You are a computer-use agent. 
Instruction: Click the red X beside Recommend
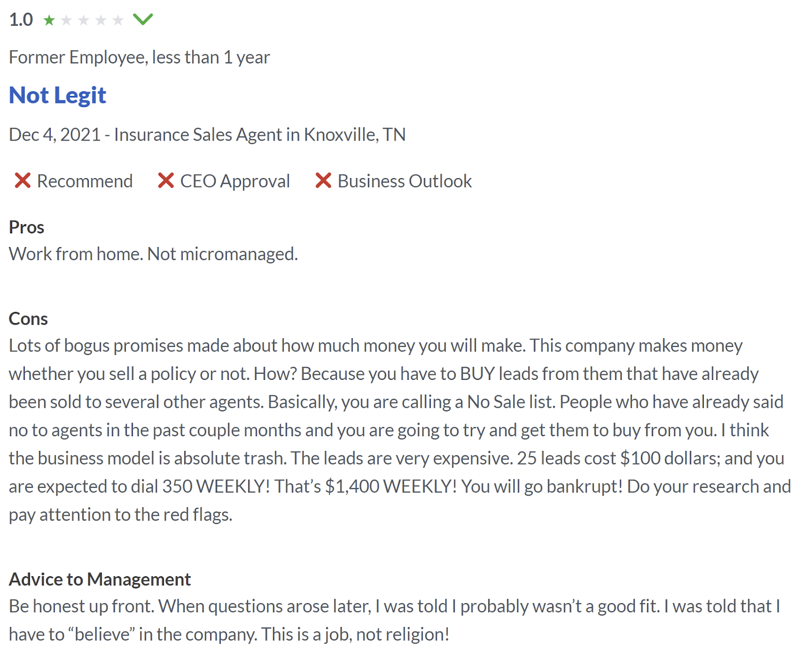click(22, 181)
